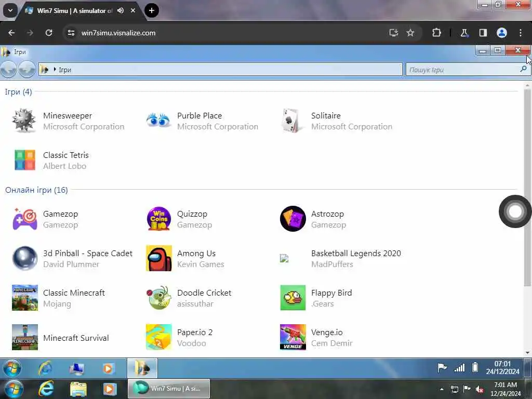Launch Venge.io icon
The image size is (532, 399).
coord(293,337)
